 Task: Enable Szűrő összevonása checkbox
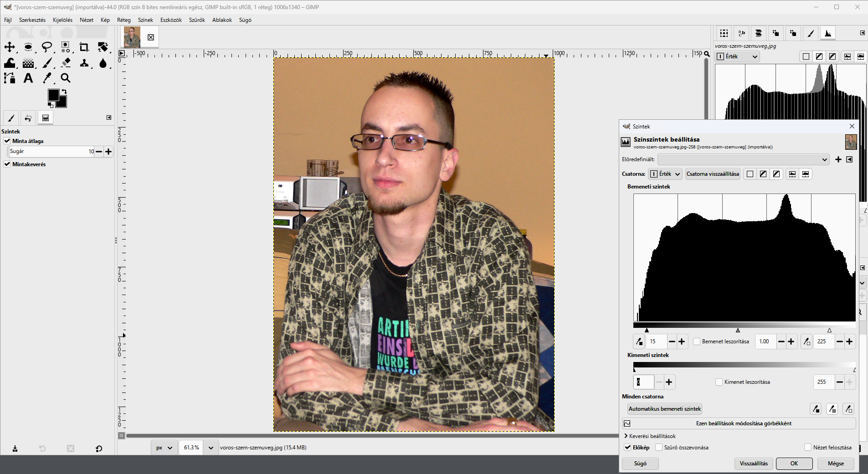(x=659, y=448)
